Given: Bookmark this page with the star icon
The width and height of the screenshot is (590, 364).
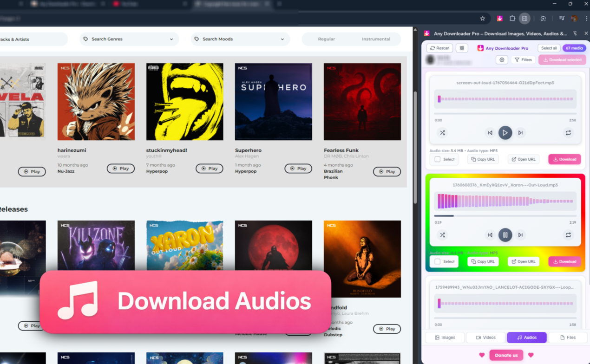Looking at the screenshot, I should [x=483, y=19].
